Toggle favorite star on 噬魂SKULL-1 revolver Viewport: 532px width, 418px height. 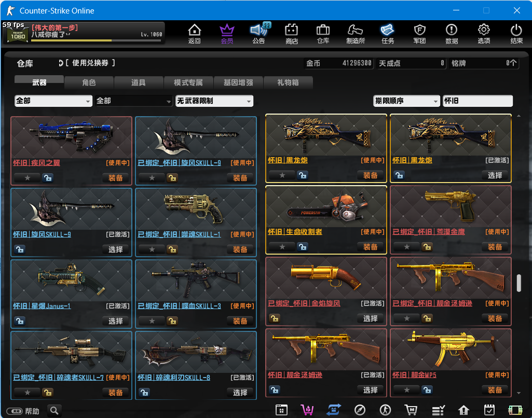[x=152, y=249]
